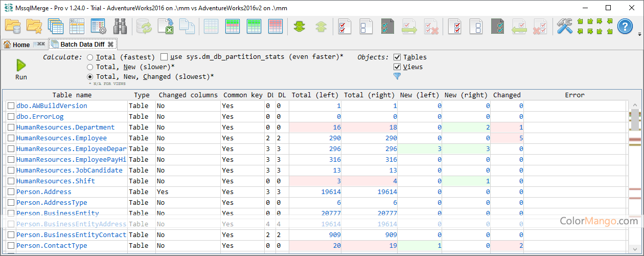Select the Total (fastest) radio option
Screen dimensions: 644x256
click(90, 57)
